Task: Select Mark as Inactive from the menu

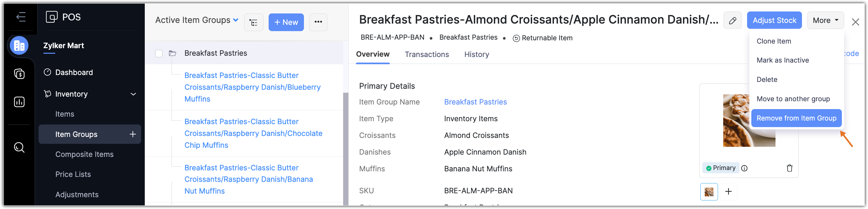Action: pyautogui.click(x=782, y=60)
